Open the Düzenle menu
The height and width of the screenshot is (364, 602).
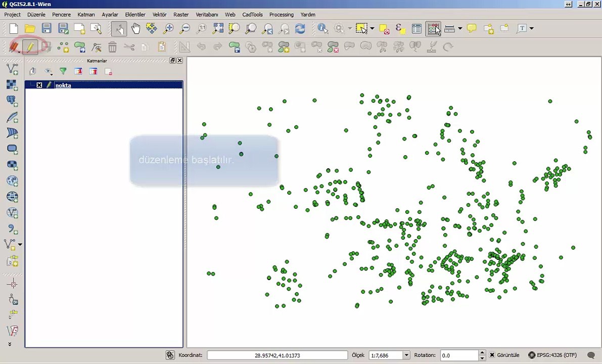tap(36, 15)
